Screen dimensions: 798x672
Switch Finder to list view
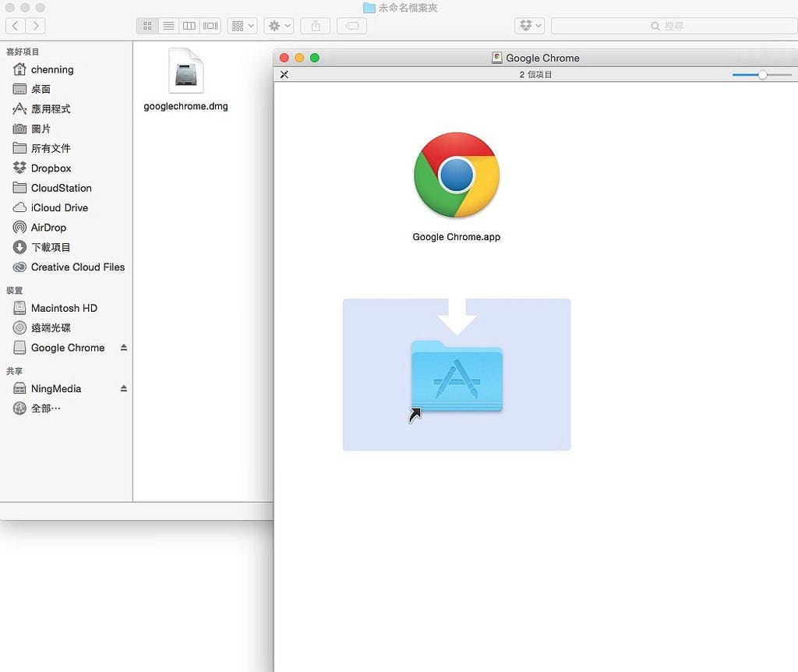point(168,26)
